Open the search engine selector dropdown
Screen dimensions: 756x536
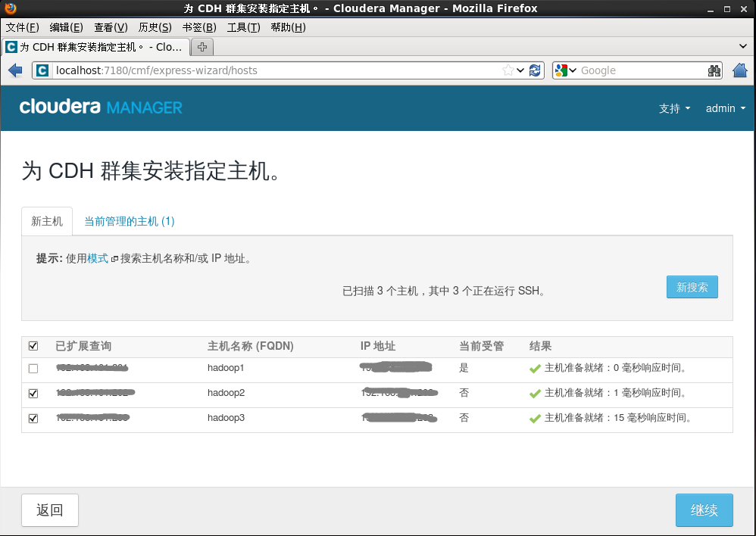coord(573,70)
